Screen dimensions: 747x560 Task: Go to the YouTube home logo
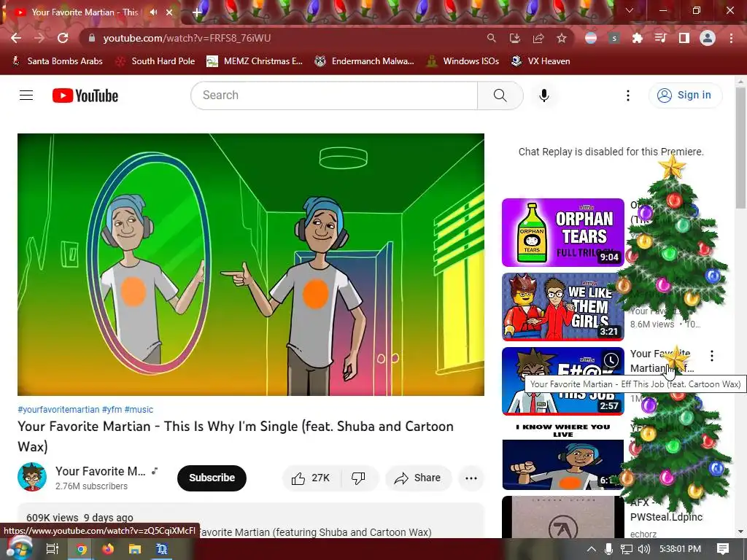(85, 96)
